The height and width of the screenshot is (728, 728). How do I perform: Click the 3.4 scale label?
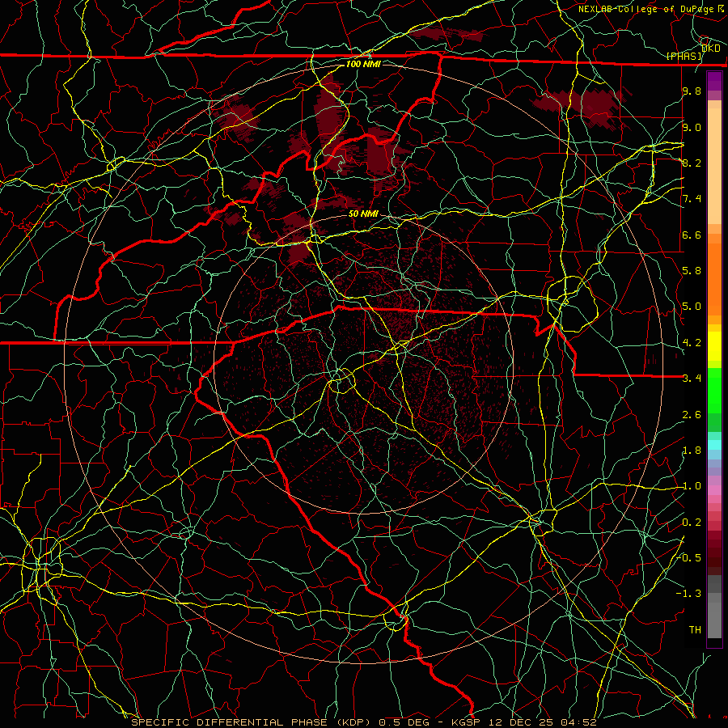click(692, 379)
